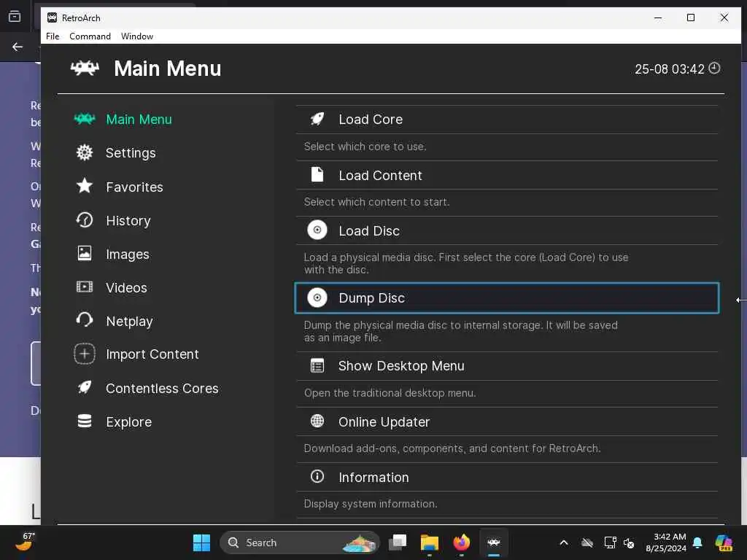Open Task View on the taskbar

[x=398, y=542]
